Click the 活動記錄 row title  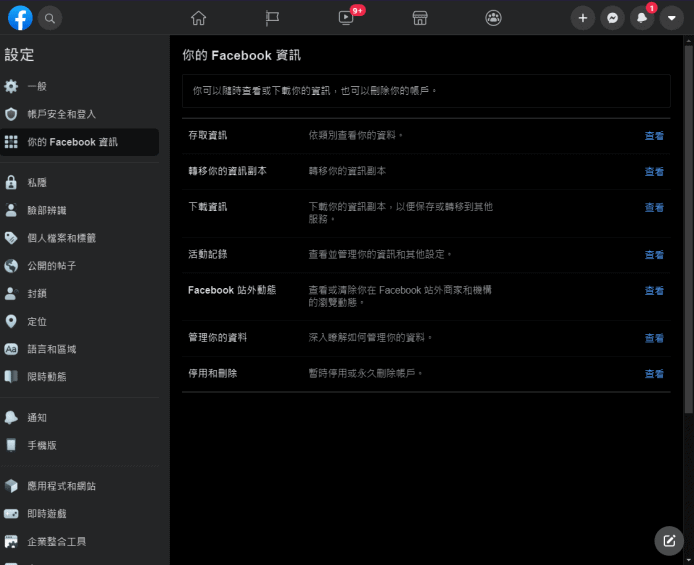tap(208, 254)
